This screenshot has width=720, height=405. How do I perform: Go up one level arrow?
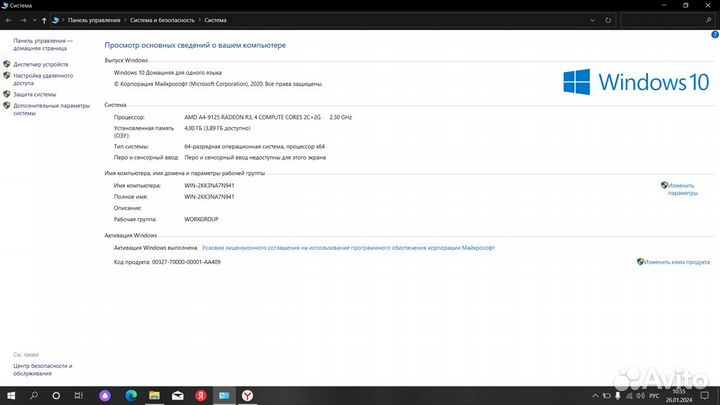click(x=44, y=20)
